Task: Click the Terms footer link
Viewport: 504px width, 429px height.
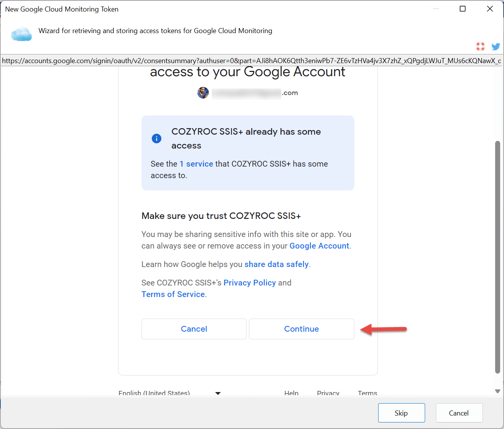Action: (367, 393)
